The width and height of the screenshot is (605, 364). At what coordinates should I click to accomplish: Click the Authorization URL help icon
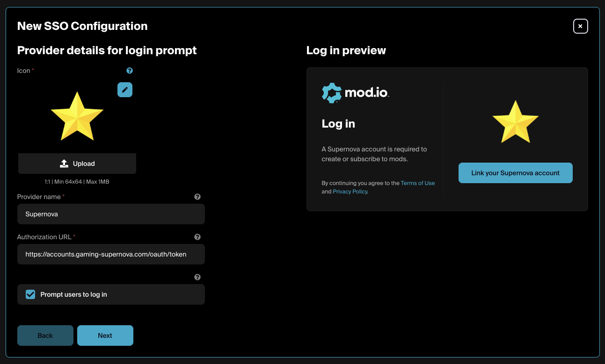tap(197, 237)
